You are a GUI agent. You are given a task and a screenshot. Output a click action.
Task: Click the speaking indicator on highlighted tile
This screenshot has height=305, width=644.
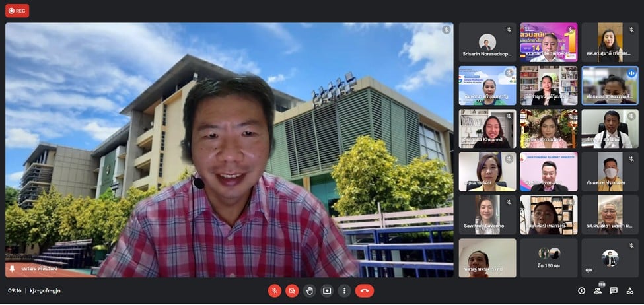(x=631, y=73)
